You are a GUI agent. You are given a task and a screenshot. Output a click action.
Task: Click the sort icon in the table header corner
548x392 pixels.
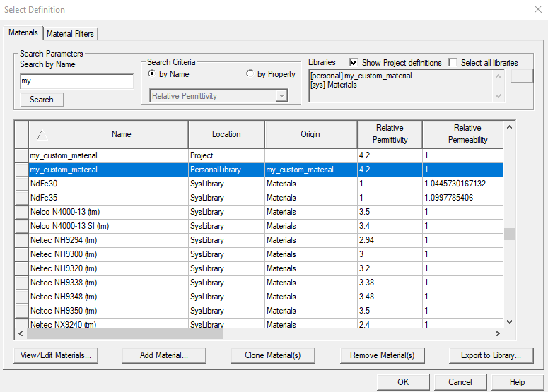pyautogui.click(x=41, y=134)
